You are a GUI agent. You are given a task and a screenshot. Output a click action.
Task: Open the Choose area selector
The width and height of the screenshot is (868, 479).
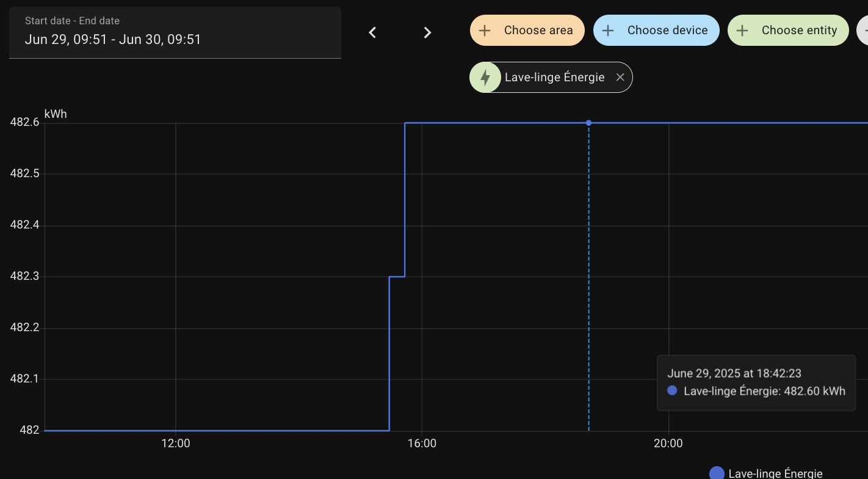click(538, 31)
